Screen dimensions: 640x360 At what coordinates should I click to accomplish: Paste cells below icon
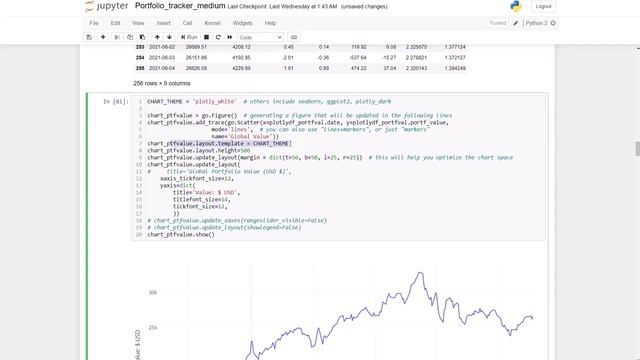coord(142,37)
